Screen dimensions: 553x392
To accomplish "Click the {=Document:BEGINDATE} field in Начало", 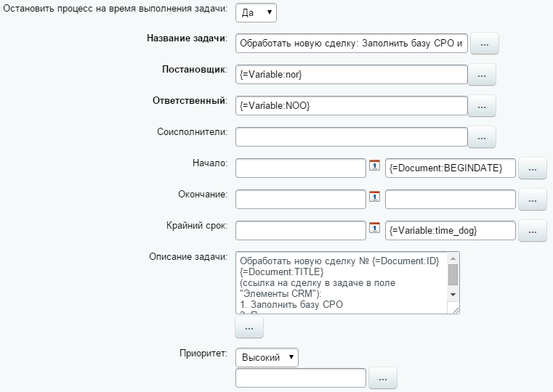I will click(450, 168).
